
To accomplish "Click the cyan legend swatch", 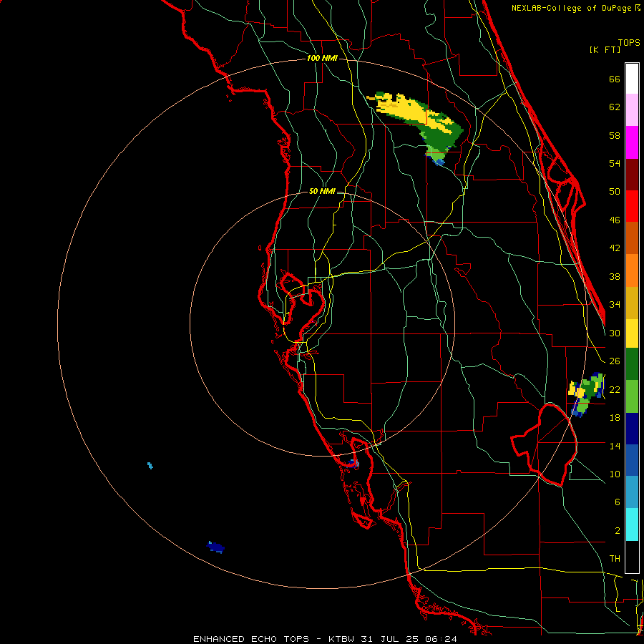I will click(x=632, y=525).
